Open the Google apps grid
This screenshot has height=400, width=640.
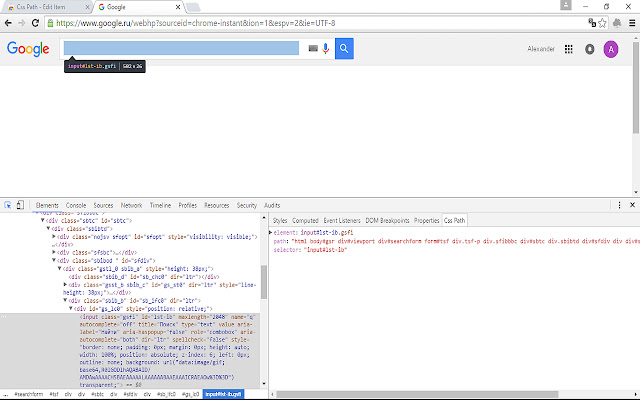point(569,48)
